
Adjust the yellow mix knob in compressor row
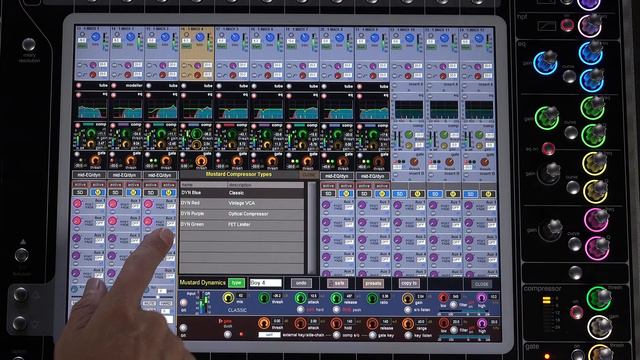click(228, 298)
